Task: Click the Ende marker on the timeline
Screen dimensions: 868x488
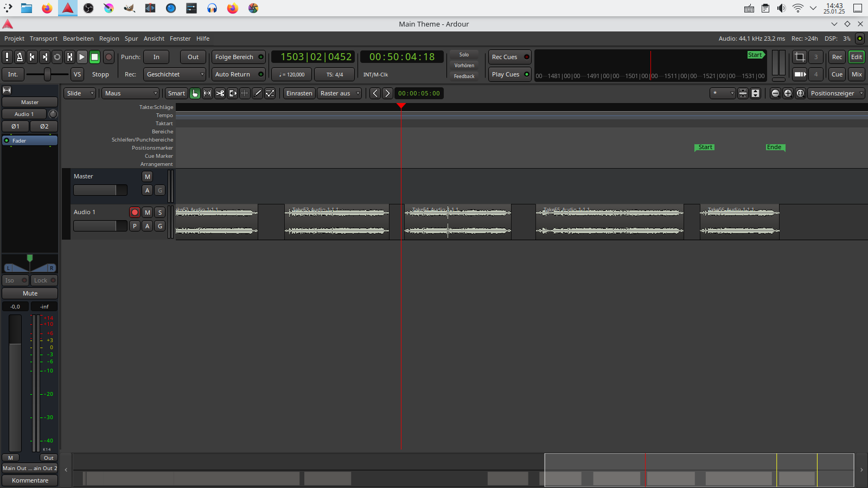Action: pyautogui.click(x=774, y=147)
